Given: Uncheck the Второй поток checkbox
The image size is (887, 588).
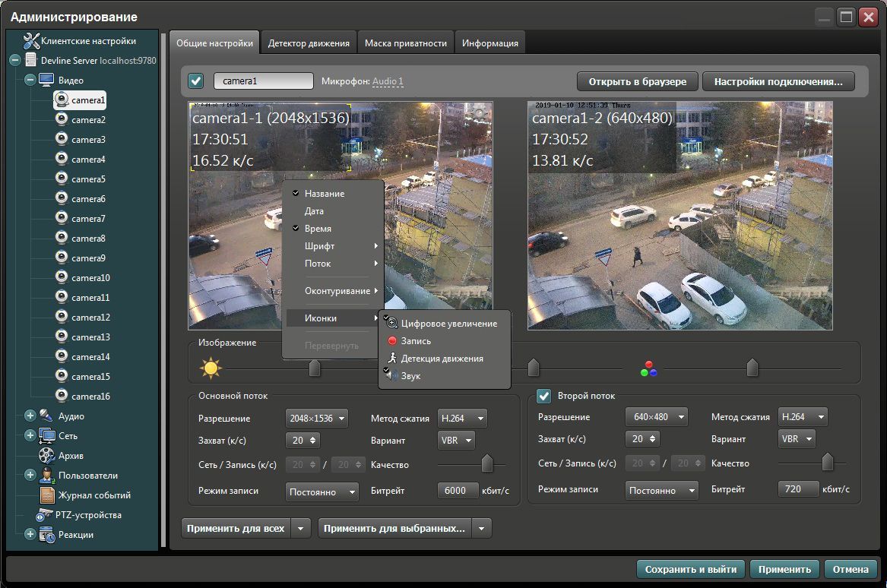Looking at the screenshot, I should coord(543,395).
